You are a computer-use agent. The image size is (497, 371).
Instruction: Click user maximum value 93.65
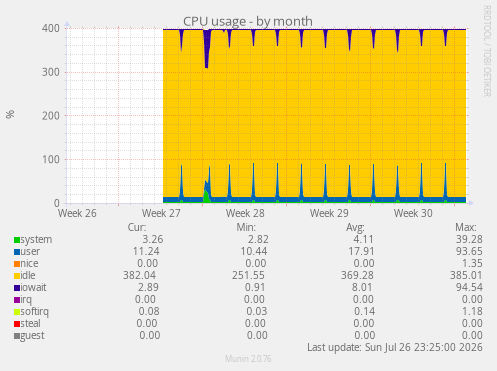point(469,252)
